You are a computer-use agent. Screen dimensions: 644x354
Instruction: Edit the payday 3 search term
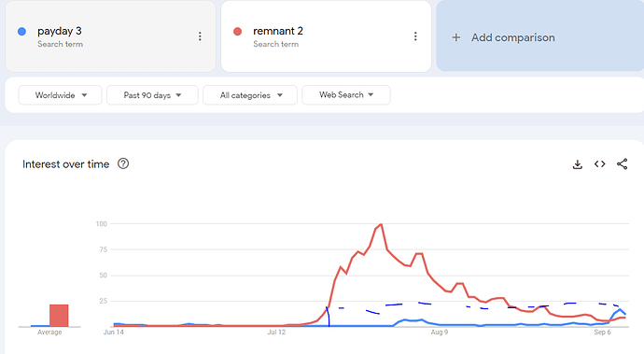click(60, 31)
